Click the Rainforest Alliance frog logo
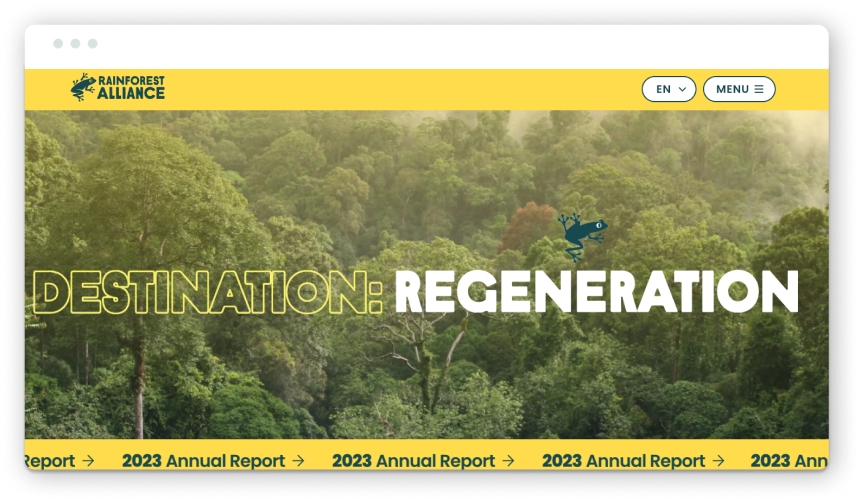 click(83, 87)
